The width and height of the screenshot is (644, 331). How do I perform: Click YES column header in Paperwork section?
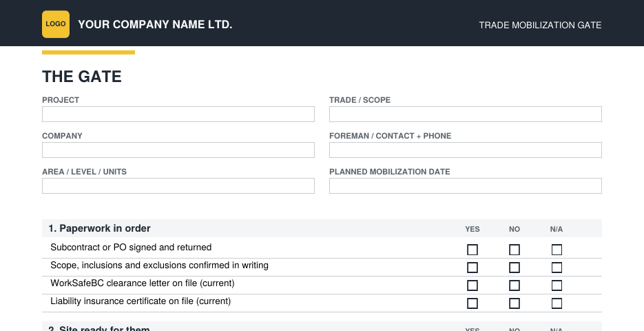pyautogui.click(x=472, y=229)
